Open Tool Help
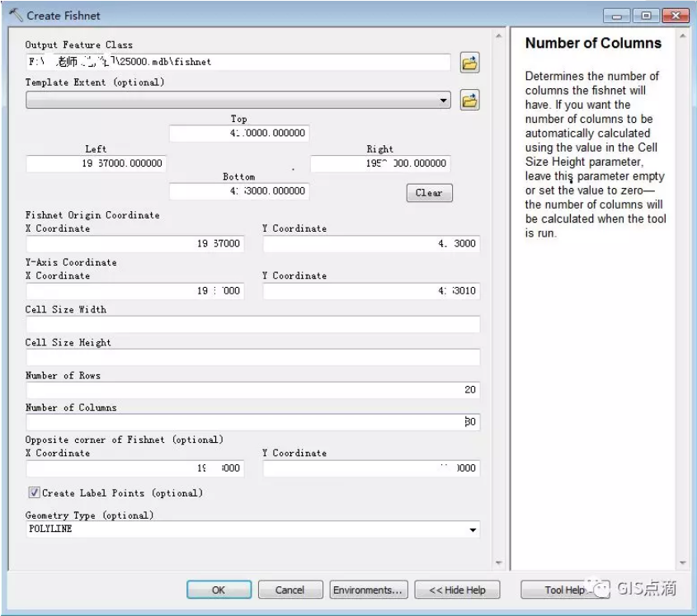This screenshot has width=697, height=616. (x=564, y=590)
